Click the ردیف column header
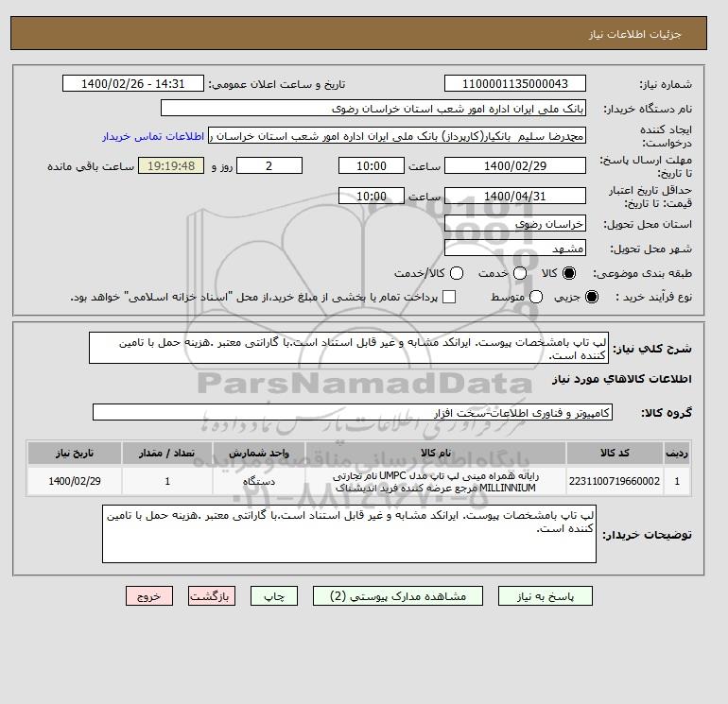The height and width of the screenshot is (704, 728). [x=677, y=453]
